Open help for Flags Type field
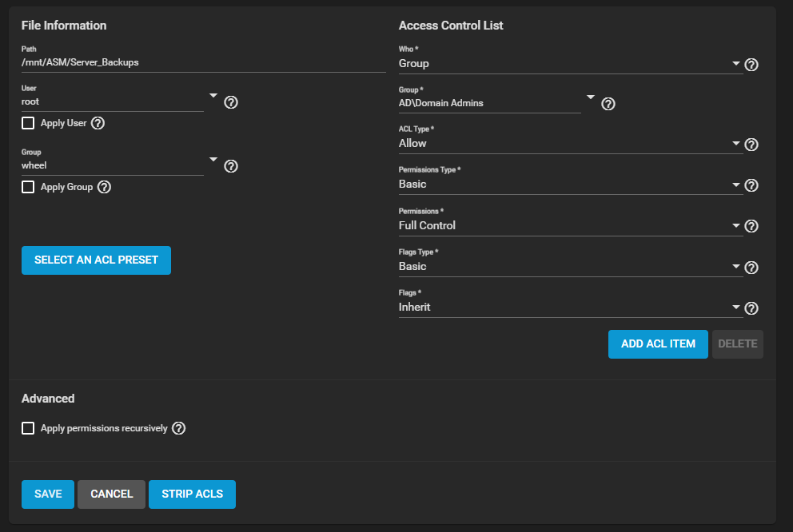The height and width of the screenshot is (532, 793). [x=751, y=268]
